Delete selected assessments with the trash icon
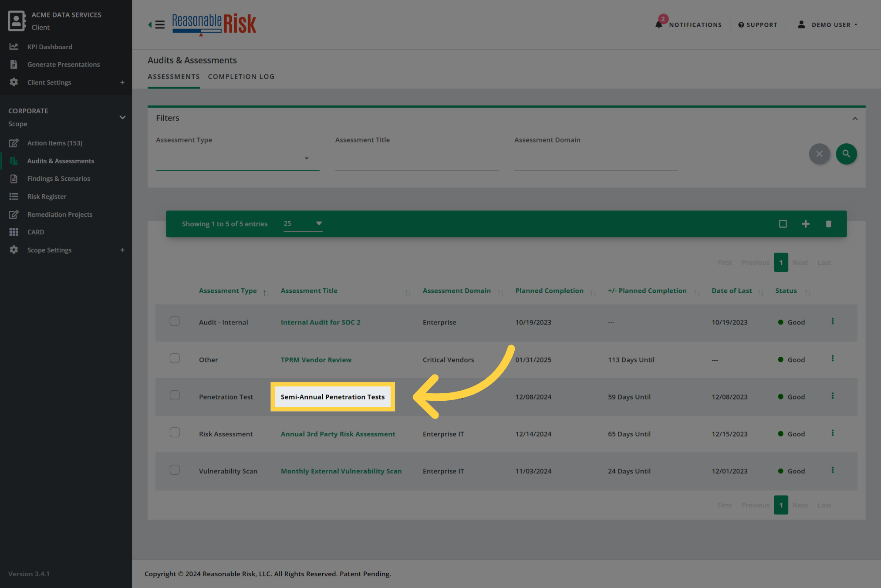 point(828,224)
